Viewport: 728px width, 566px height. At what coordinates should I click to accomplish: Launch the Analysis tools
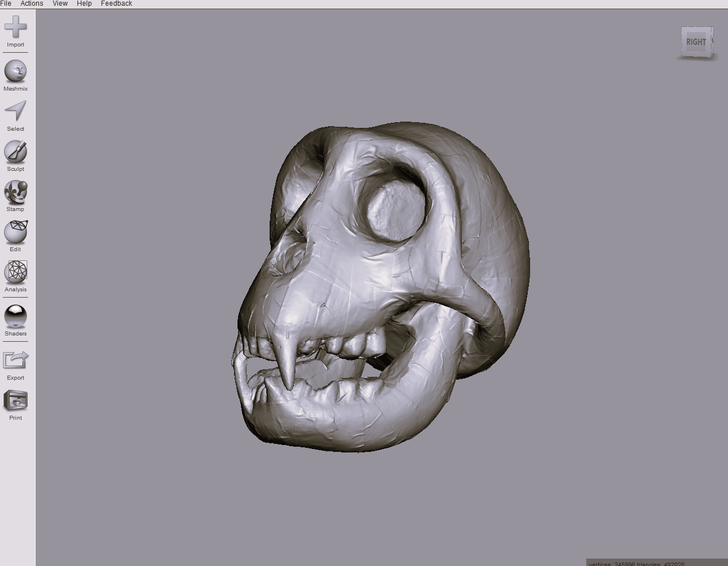coord(15,272)
